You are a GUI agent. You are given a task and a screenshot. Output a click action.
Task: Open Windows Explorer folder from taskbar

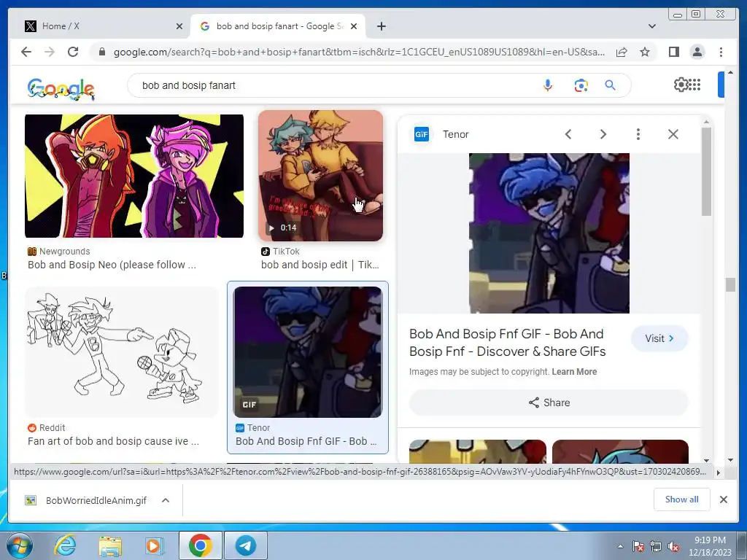click(110, 545)
